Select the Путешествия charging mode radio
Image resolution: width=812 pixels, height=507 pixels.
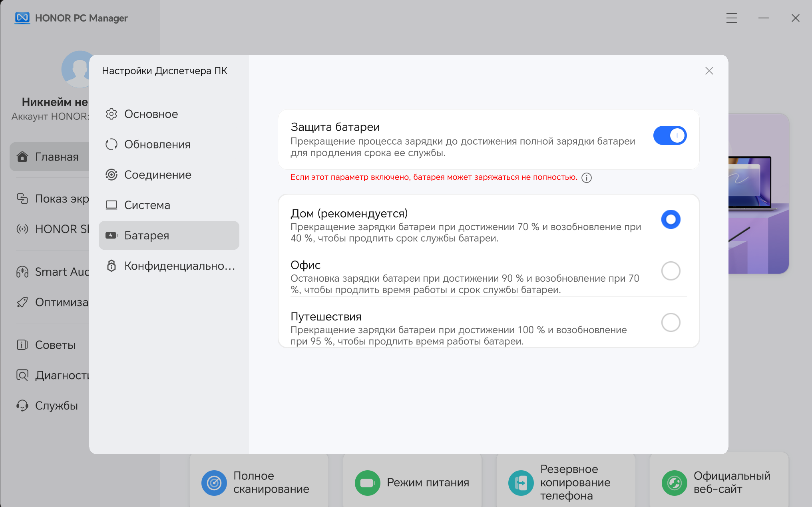(671, 322)
